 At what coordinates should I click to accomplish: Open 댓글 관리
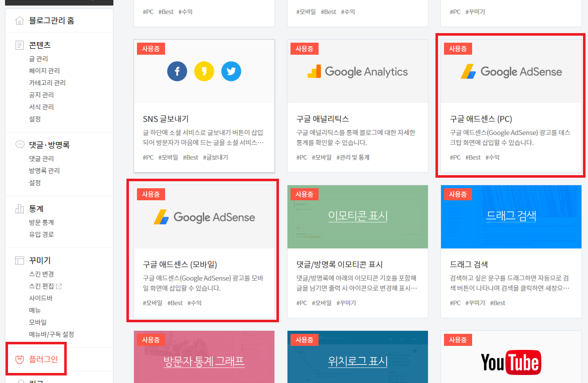click(x=41, y=158)
